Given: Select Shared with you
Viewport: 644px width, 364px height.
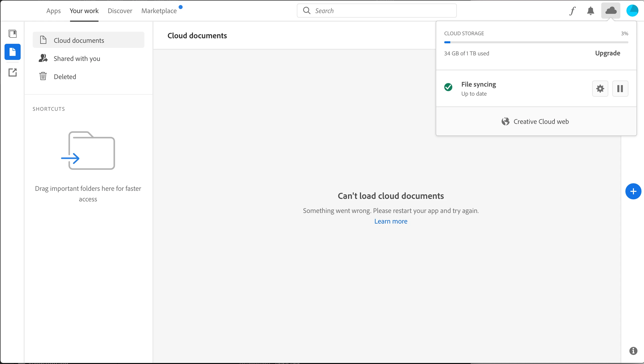Looking at the screenshot, I should click(x=77, y=59).
